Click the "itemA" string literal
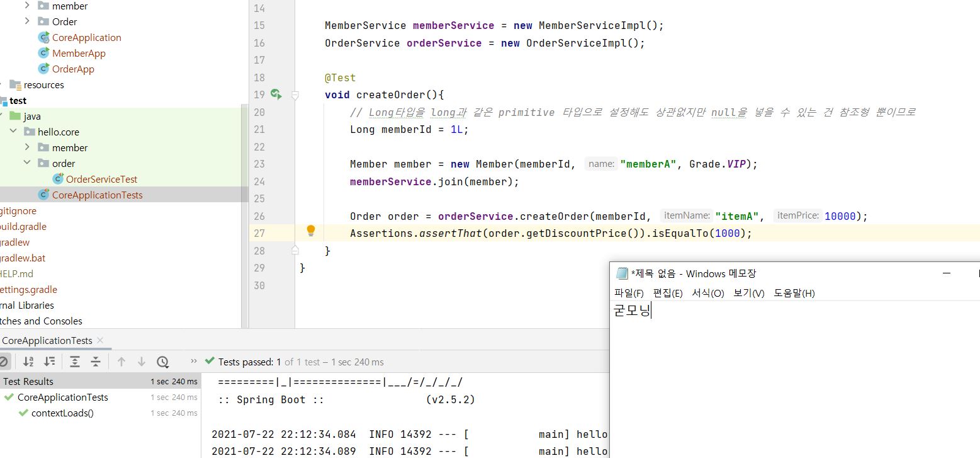 736,216
